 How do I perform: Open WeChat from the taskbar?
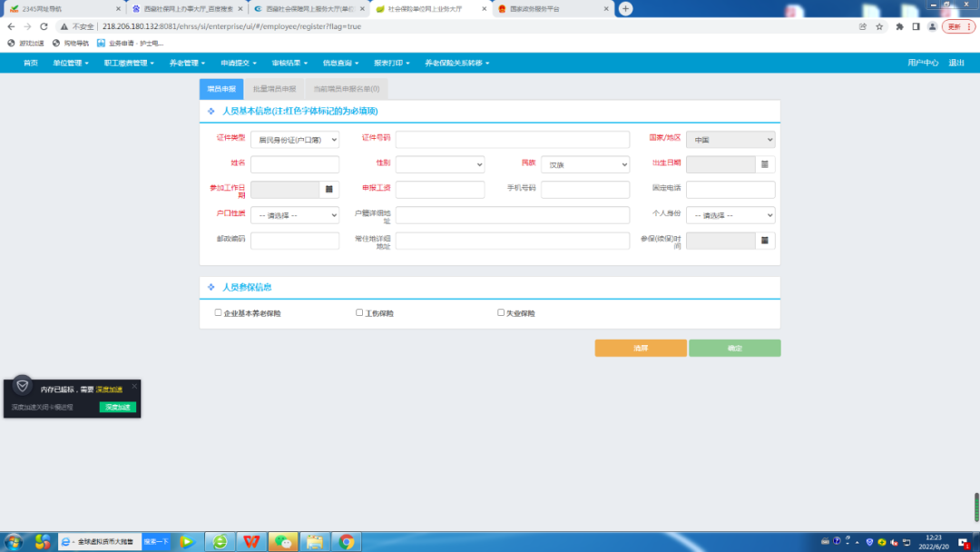[282, 541]
